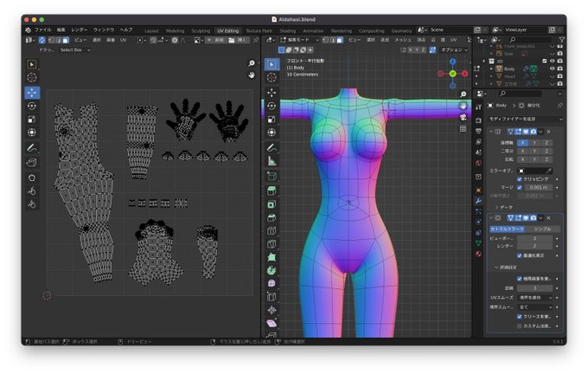Select the Rip Region tool in UV editor
Screen dimensions: 588x374
[32, 163]
